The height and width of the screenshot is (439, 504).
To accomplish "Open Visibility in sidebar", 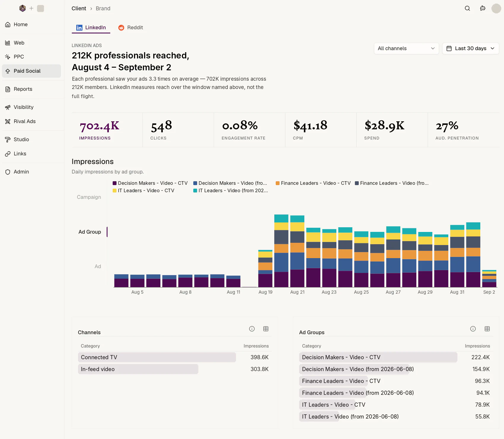I will 31,107.
